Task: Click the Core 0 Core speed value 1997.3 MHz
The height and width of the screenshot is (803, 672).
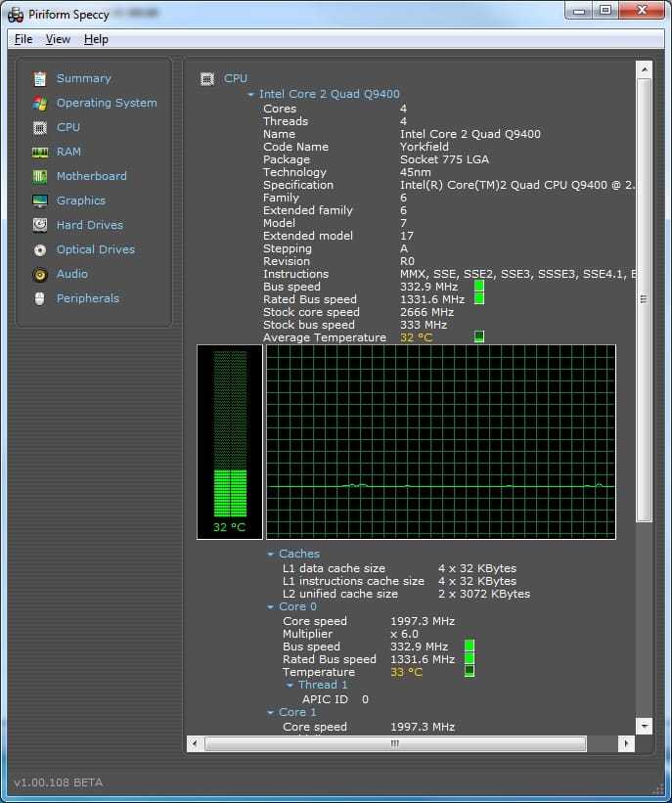Action: [423, 621]
